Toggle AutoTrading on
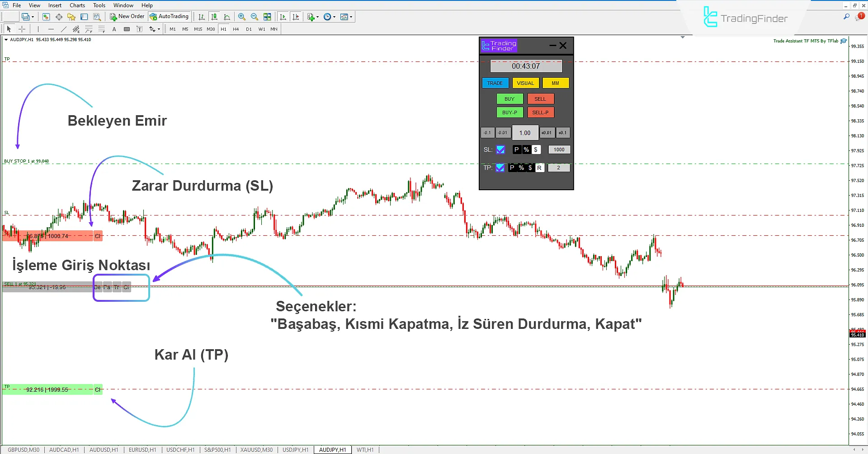Image resolution: width=868 pixels, height=454 pixels. pos(170,16)
